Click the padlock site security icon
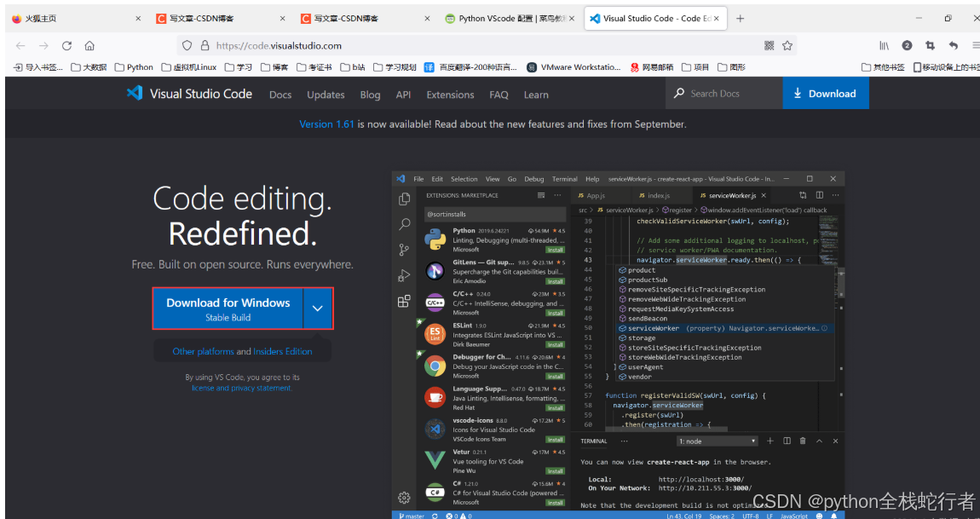 click(x=204, y=46)
